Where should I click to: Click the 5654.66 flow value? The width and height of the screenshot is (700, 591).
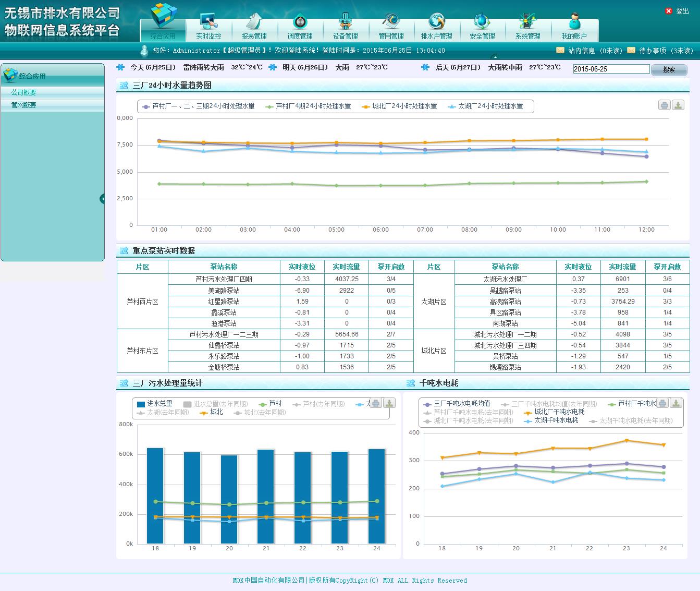pos(347,334)
